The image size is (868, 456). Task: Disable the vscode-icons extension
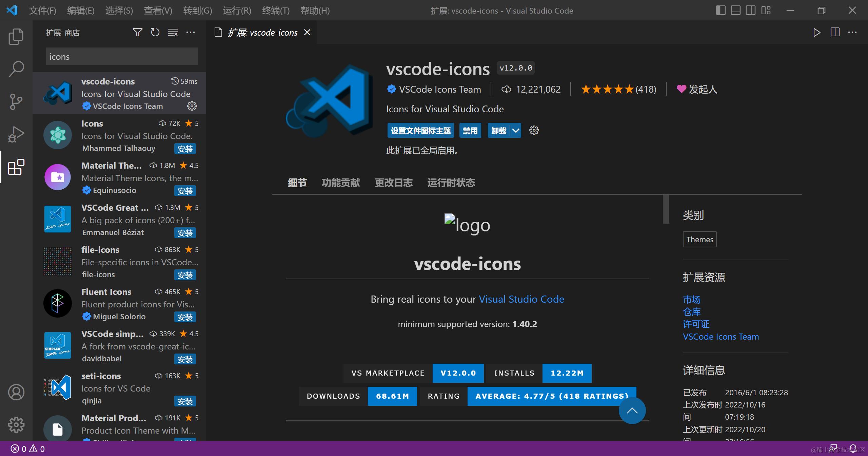click(x=470, y=130)
